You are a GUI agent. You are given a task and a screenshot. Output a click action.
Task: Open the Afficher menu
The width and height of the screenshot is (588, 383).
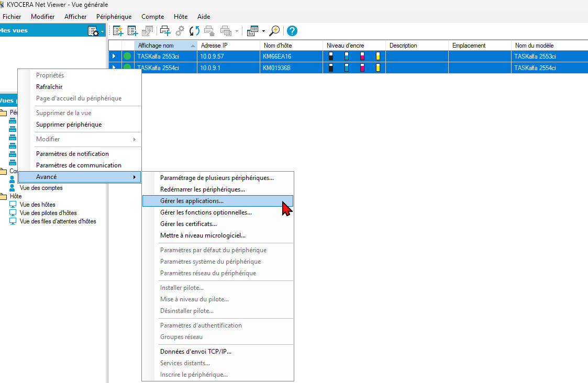(x=75, y=17)
